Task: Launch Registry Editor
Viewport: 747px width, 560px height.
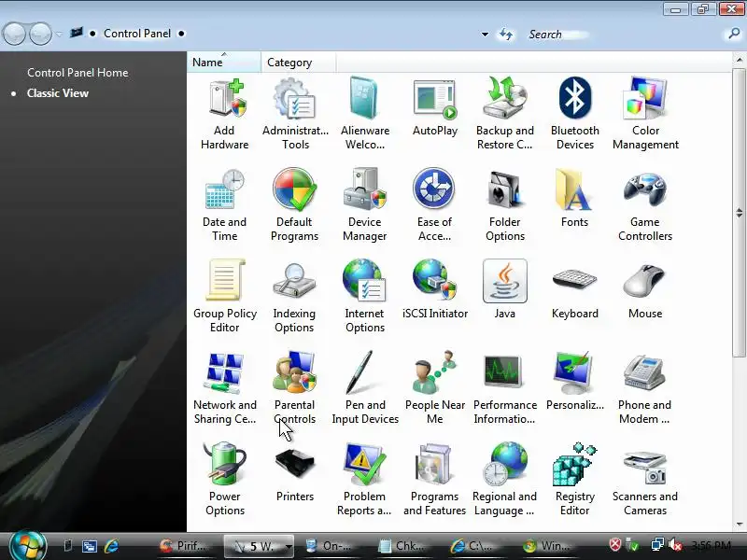Action: pos(575,480)
